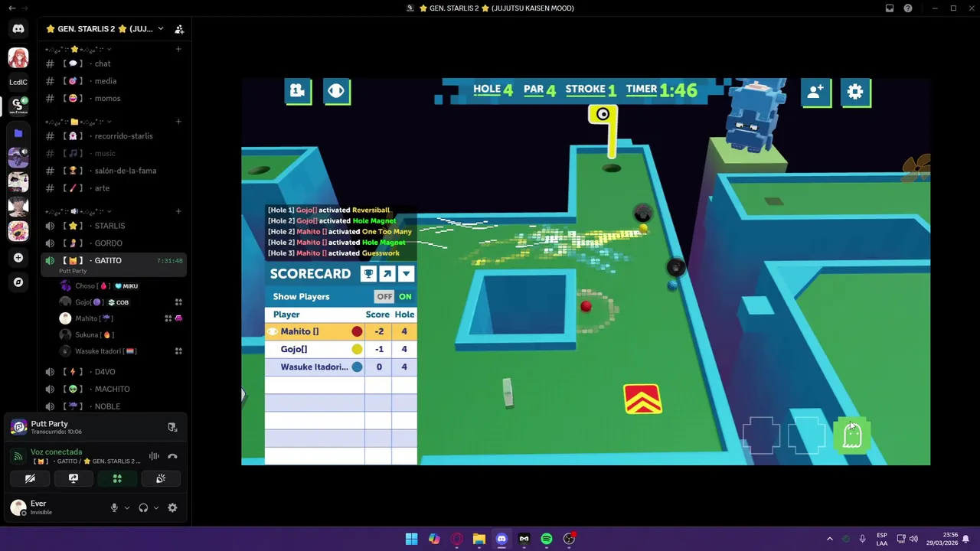Add a channel to the voice category

pos(178,211)
